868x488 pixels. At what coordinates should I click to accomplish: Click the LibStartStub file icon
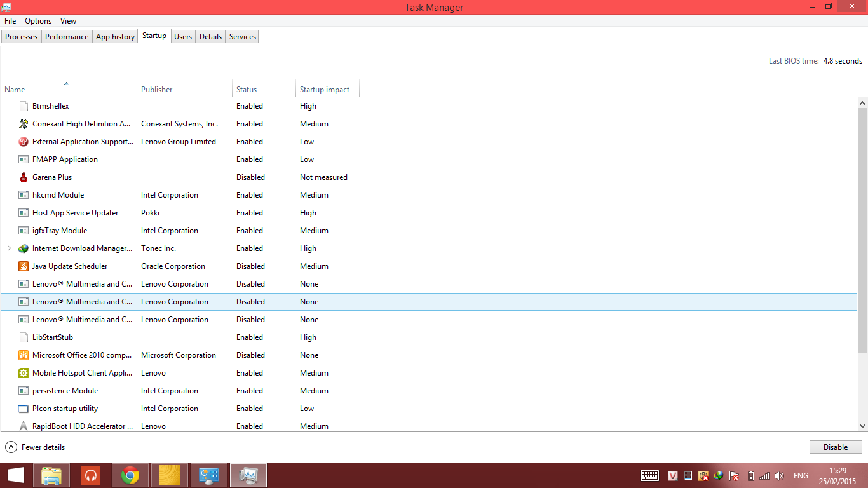point(24,337)
